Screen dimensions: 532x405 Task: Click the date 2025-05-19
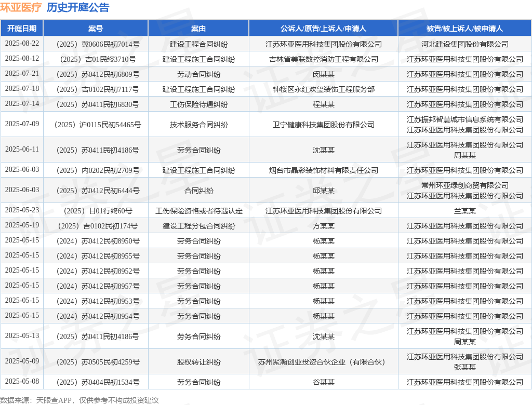click(x=22, y=225)
